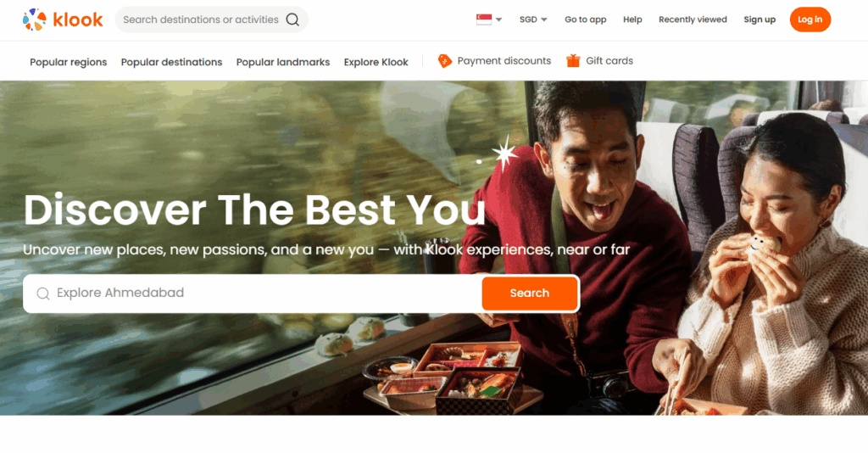868x453 pixels.
Task: Focus the Search destinations or activities field
Action: click(x=211, y=20)
